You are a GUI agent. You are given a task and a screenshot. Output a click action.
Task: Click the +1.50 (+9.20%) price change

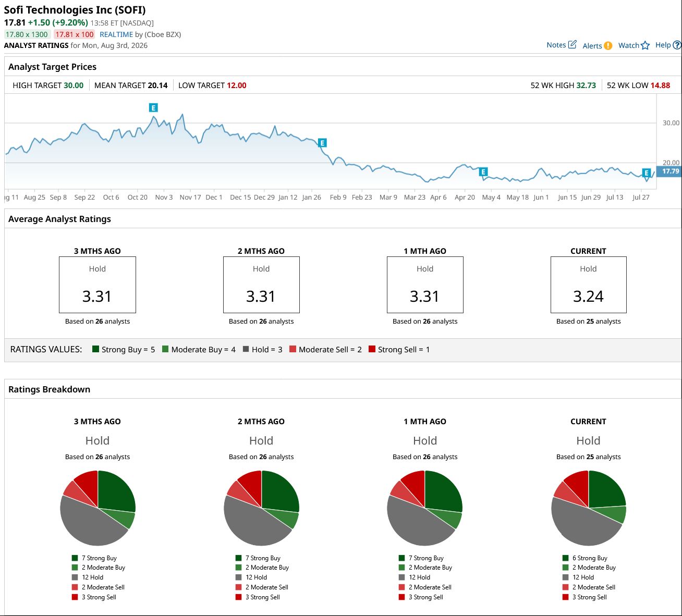(x=58, y=22)
